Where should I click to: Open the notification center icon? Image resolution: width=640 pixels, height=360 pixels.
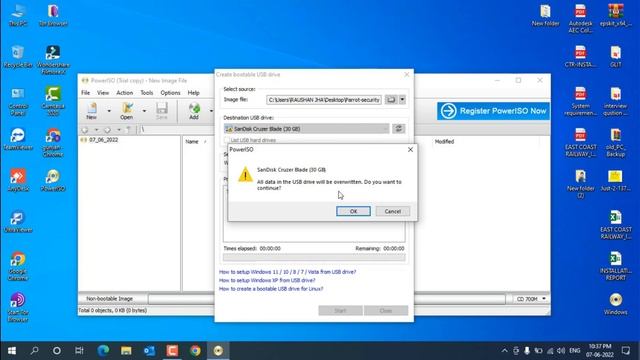[x=626, y=351]
